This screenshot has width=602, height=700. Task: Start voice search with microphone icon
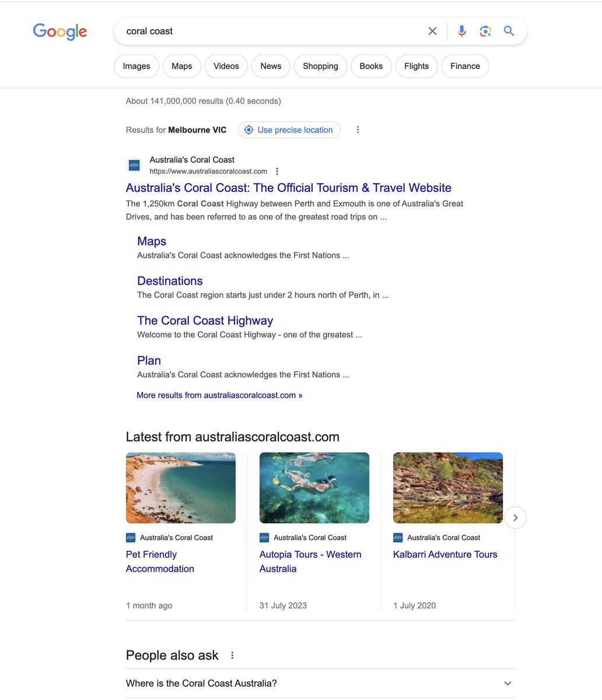pyautogui.click(x=461, y=31)
